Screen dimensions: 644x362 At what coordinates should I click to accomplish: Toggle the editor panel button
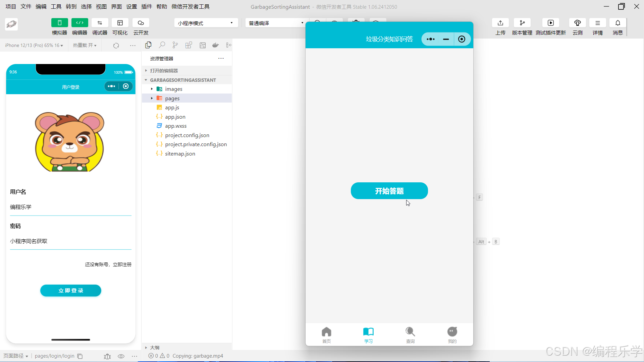point(79,23)
